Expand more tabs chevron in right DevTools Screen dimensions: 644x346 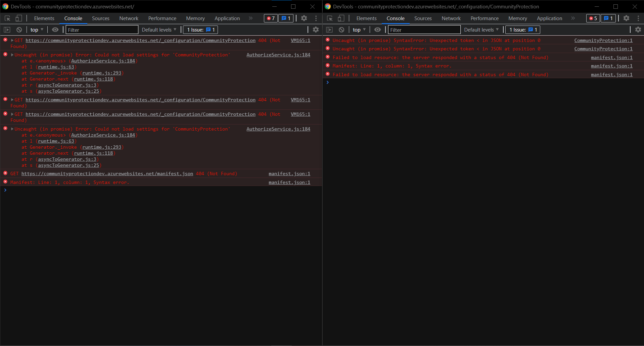573,18
